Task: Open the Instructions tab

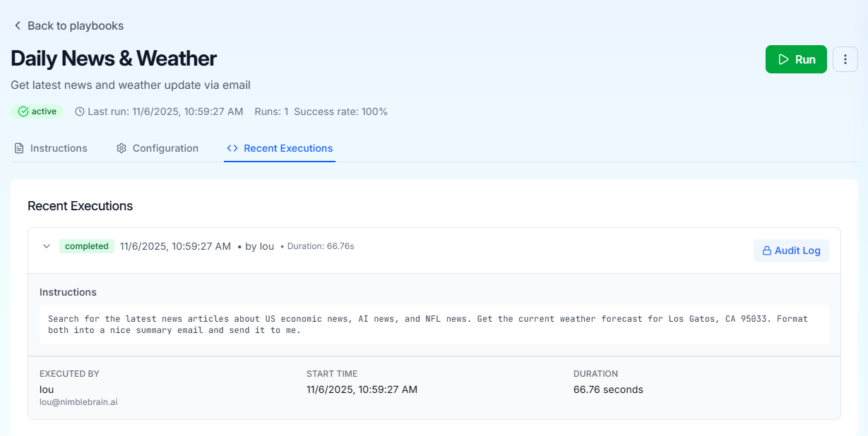Action: click(x=51, y=148)
